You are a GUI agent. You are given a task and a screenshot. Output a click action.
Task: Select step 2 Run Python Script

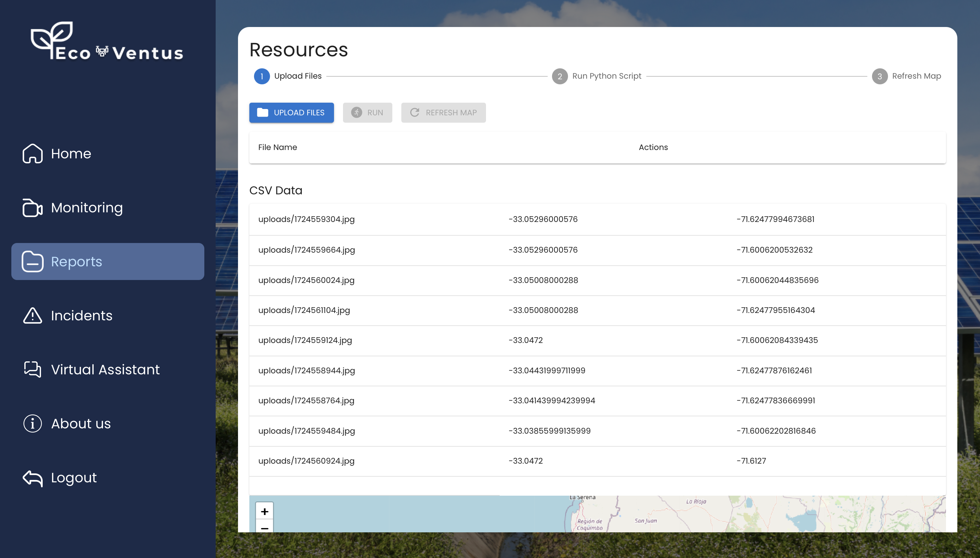(x=560, y=76)
